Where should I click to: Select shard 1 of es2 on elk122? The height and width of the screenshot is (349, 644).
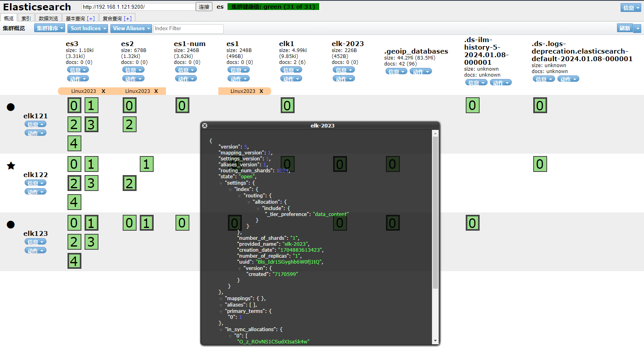[x=147, y=164]
